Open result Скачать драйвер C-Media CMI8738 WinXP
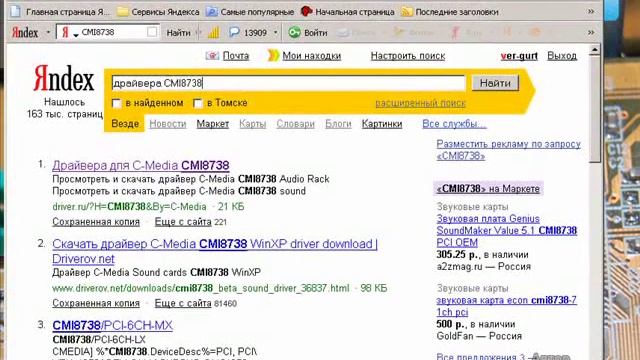 215,251
